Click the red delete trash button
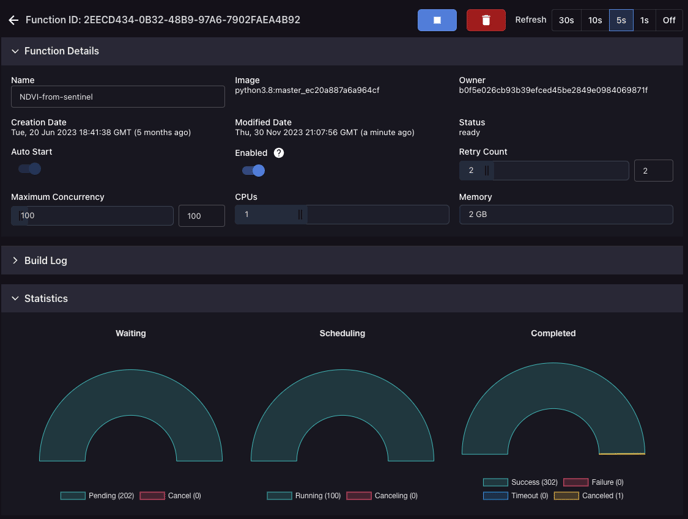Screen dimensions: 688x519 point(486,20)
